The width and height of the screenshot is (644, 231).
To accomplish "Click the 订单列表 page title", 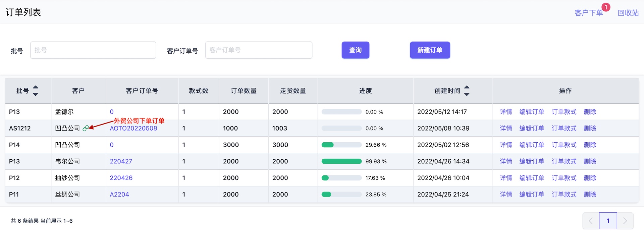I will (x=23, y=12).
